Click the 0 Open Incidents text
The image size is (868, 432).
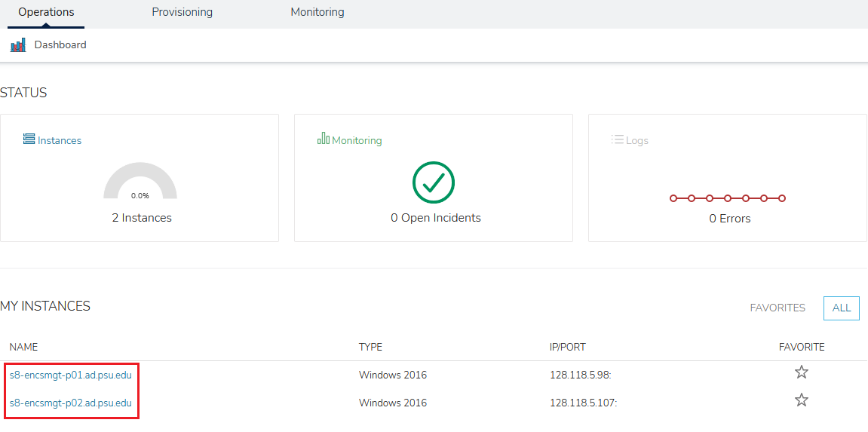(435, 218)
